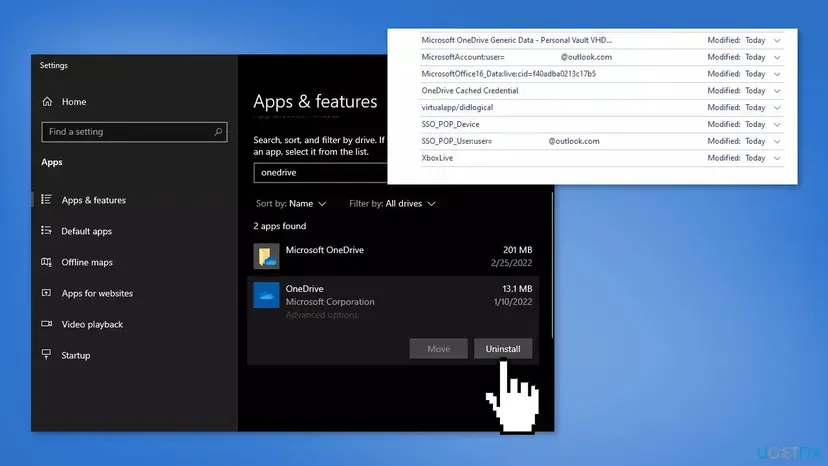Select the Microsoft OneDrive 201 MB entry

pyautogui.click(x=393, y=256)
